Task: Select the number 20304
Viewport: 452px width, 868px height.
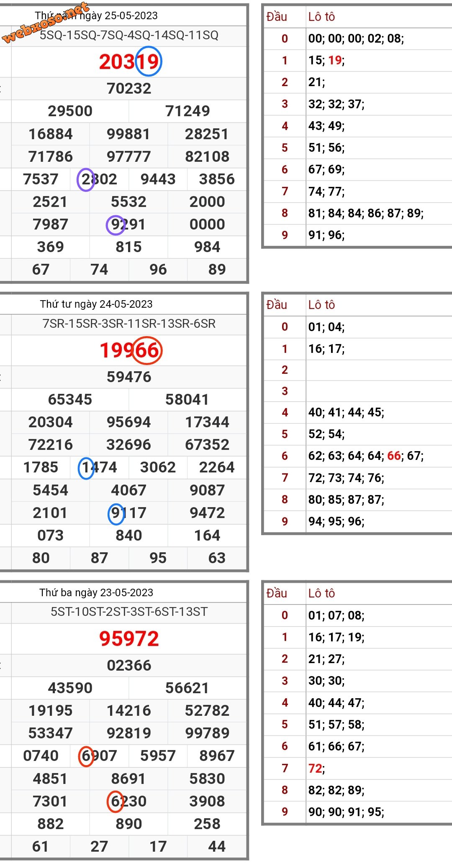Action: coord(51,422)
